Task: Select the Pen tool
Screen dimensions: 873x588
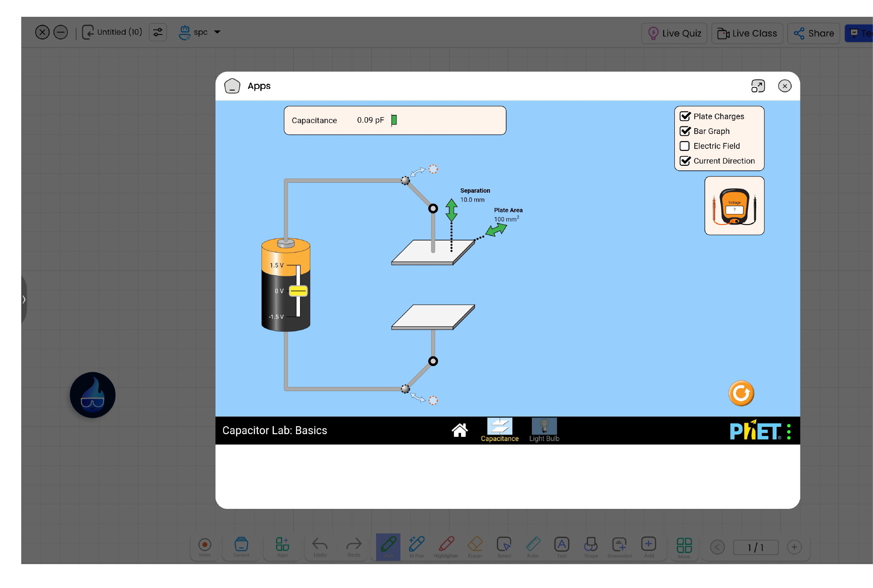Action: click(388, 547)
